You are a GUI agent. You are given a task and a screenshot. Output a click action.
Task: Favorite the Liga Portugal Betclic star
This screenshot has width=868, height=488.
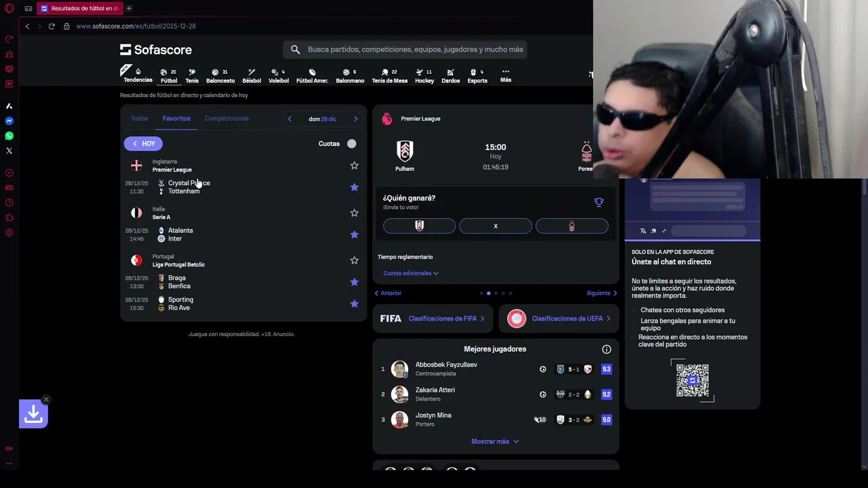(x=354, y=260)
